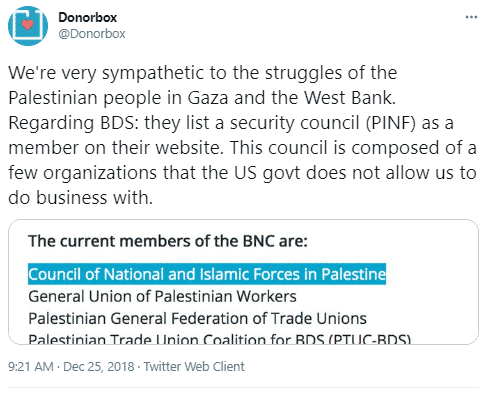Click the Dec 25, 2018 date
Viewport: 489px width, 397px height.
click(x=99, y=366)
